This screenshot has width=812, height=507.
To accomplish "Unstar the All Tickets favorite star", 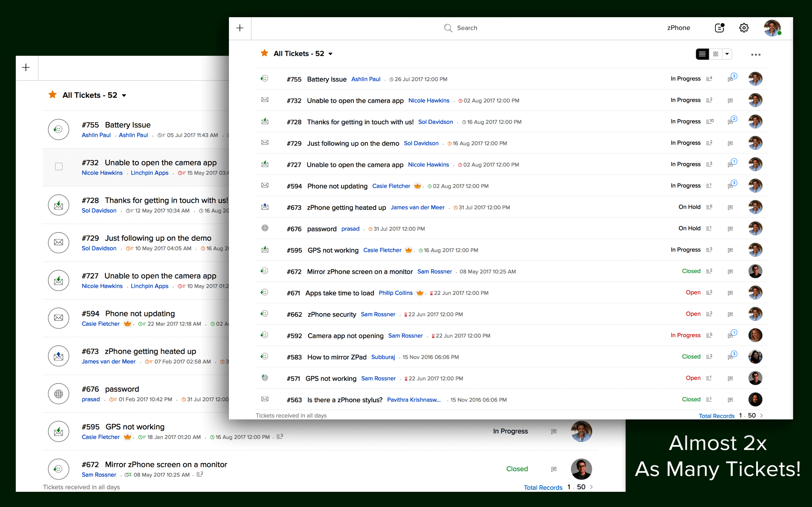I will [x=264, y=53].
